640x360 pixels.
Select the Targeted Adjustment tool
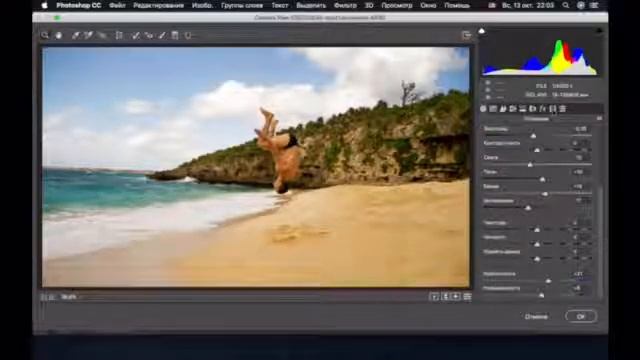tap(102, 36)
